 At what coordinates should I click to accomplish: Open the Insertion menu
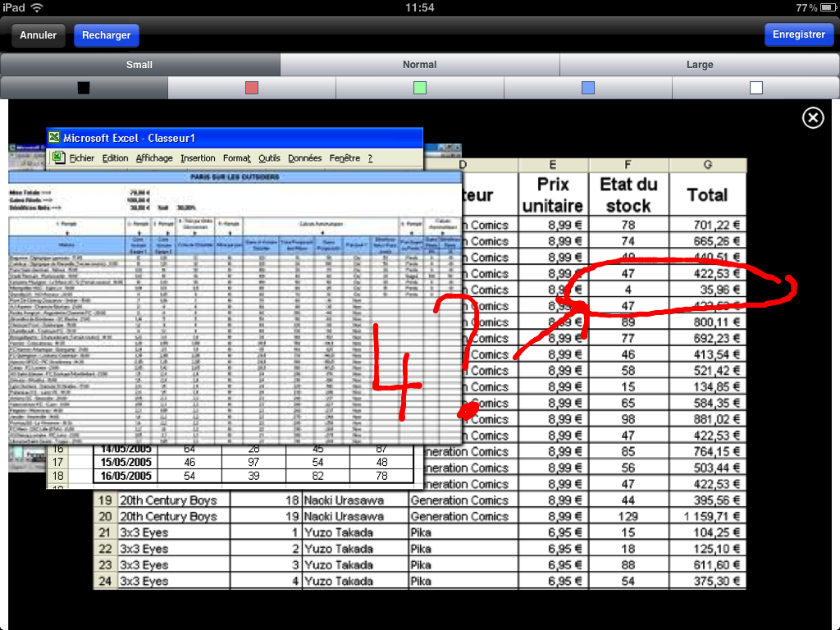pyautogui.click(x=198, y=158)
